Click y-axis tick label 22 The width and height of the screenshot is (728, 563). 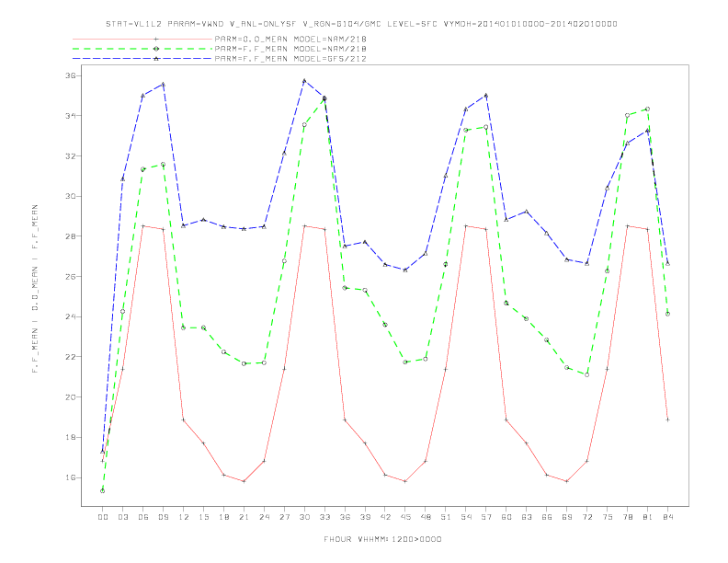72,357
